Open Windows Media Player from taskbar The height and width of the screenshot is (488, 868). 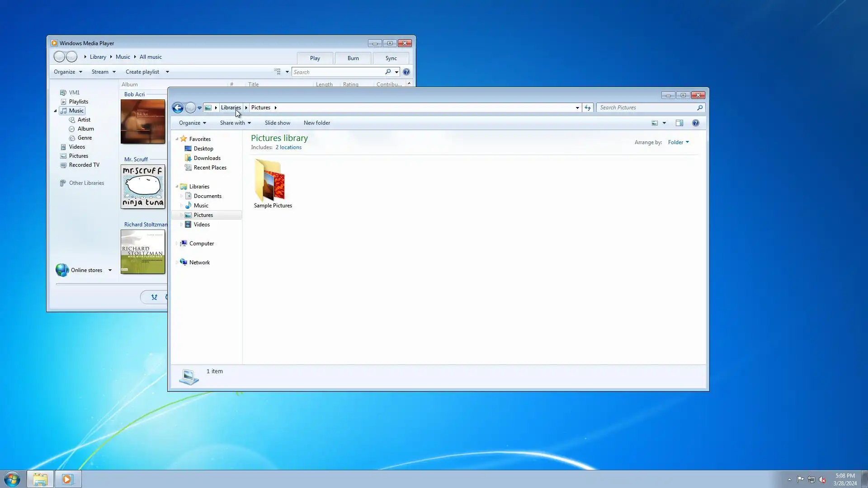[x=68, y=479]
